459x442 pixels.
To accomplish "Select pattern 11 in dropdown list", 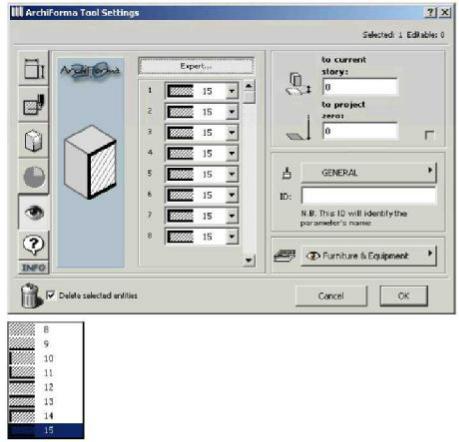I will click(x=46, y=373).
